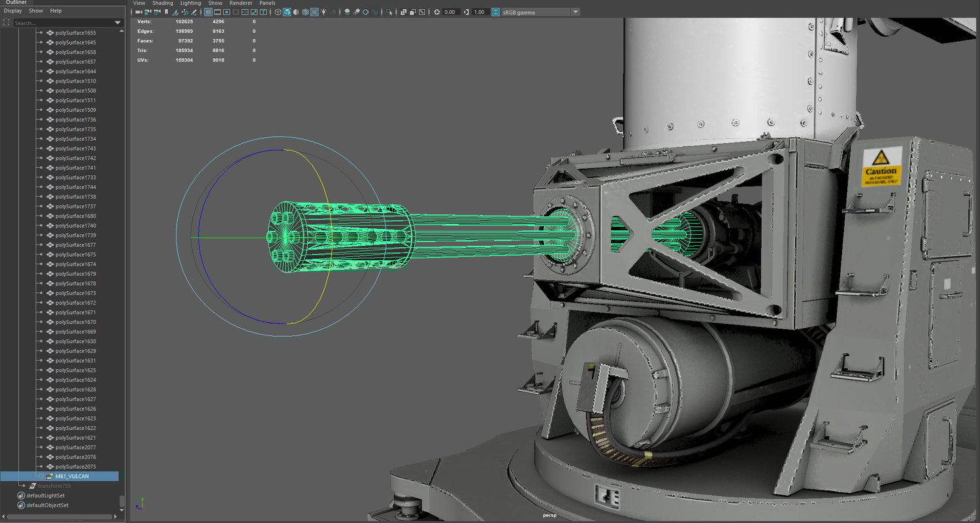The image size is (980, 523).
Task: Click the view axis gizmo in viewport corner
Action: click(140, 504)
